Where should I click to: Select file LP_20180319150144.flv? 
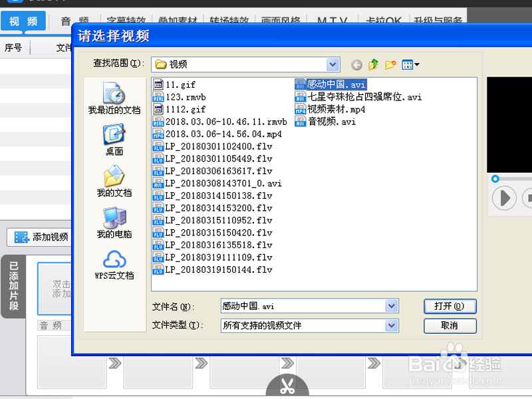(x=212, y=269)
